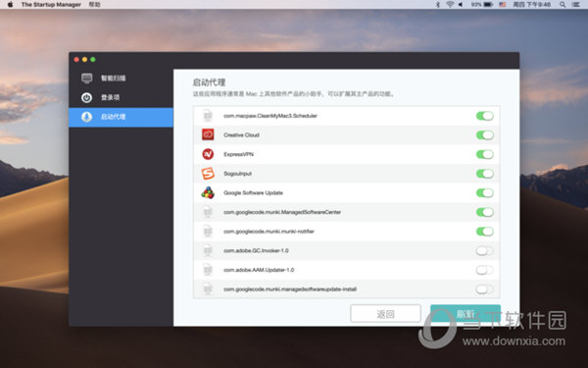588x368 pixels.
Task: Click the menu bar clock
Action: [x=532, y=5]
